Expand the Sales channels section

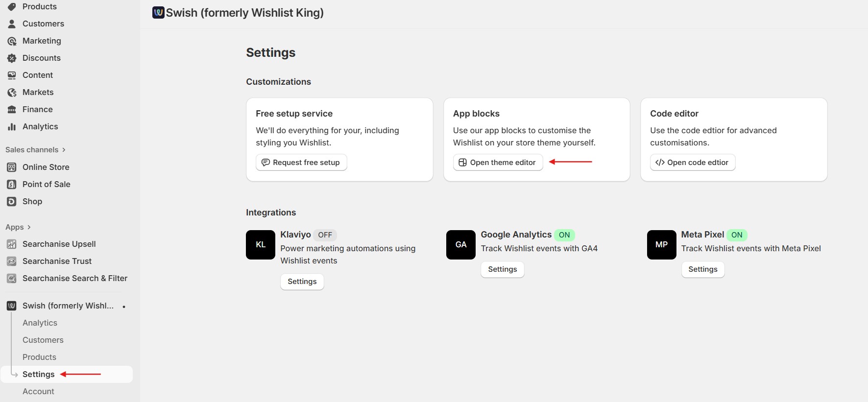tap(35, 150)
